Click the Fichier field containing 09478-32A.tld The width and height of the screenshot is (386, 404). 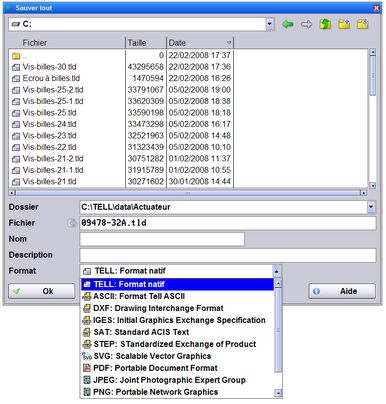228,223
